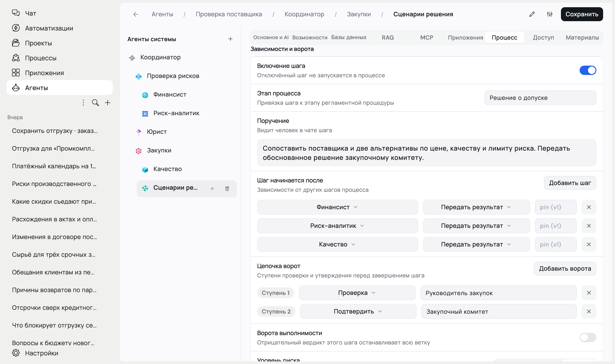Open the Риск-аналитик step dropdown

click(338, 226)
